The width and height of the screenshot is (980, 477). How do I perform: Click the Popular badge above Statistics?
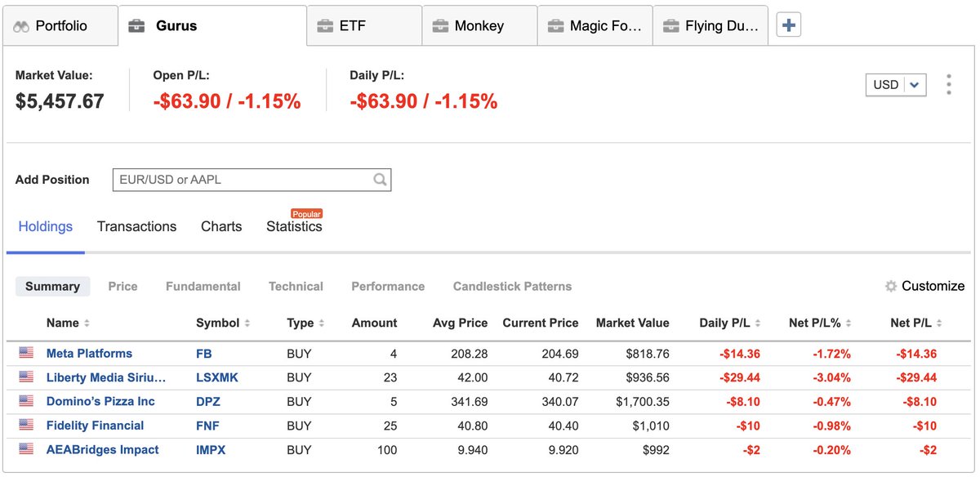tap(306, 214)
